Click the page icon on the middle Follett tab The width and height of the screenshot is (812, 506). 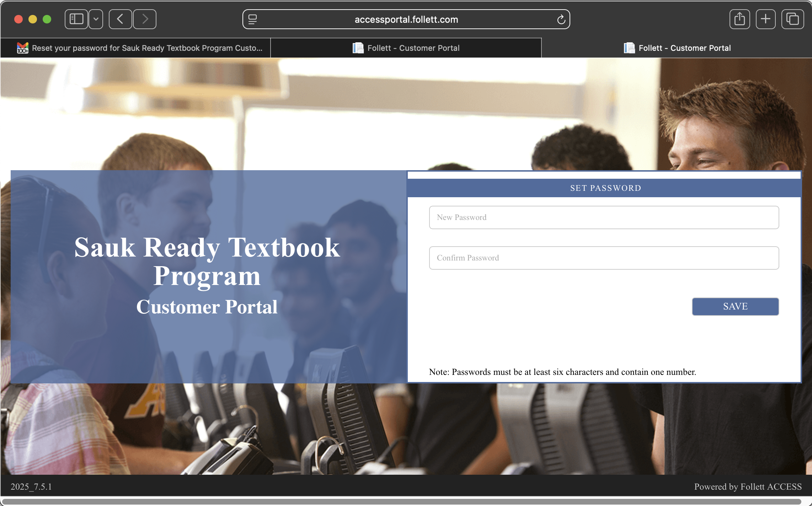click(358, 48)
